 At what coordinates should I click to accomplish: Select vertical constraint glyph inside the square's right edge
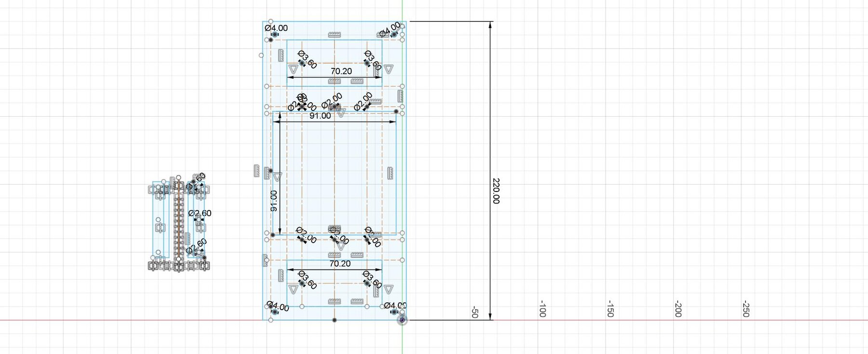pyautogui.click(x=391, y=173)
